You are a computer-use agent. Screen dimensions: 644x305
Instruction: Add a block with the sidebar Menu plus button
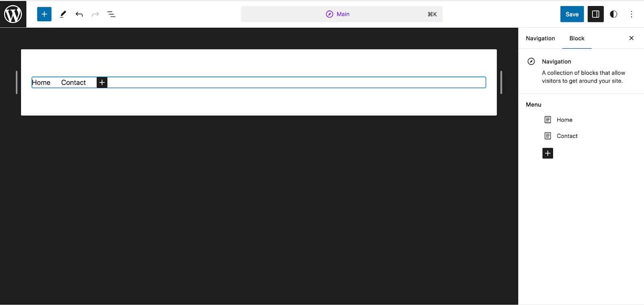548,153
